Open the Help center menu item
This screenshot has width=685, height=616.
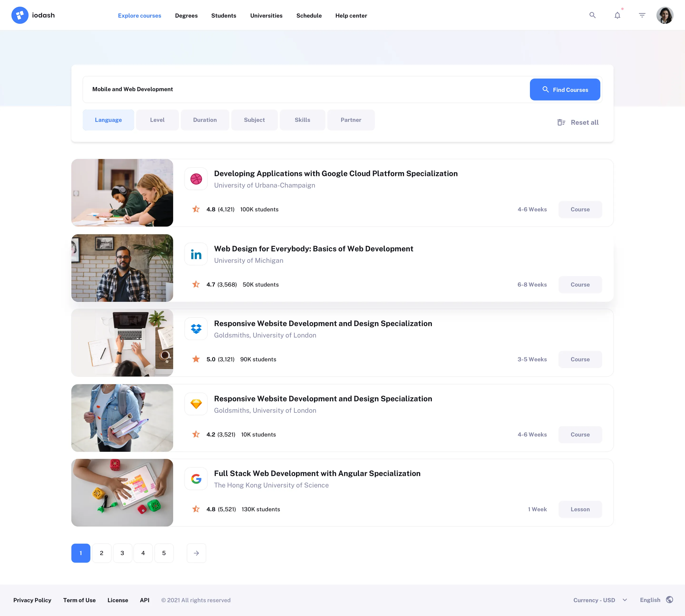point(351,15)
